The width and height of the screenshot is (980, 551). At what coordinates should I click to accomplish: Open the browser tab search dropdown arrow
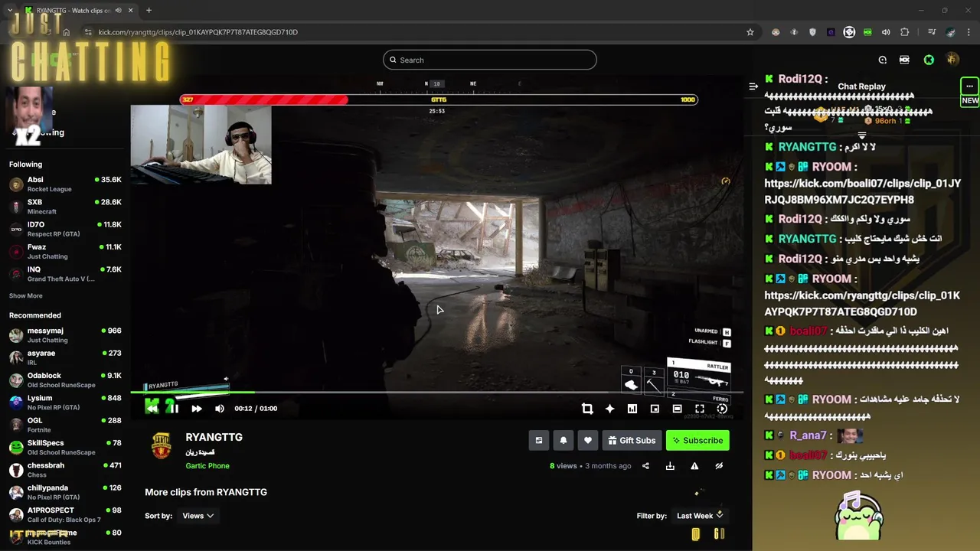9,10
